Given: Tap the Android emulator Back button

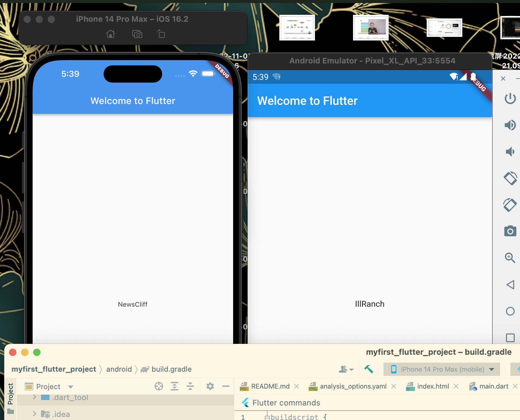Looking at the screenshot, I should point(510,285).
